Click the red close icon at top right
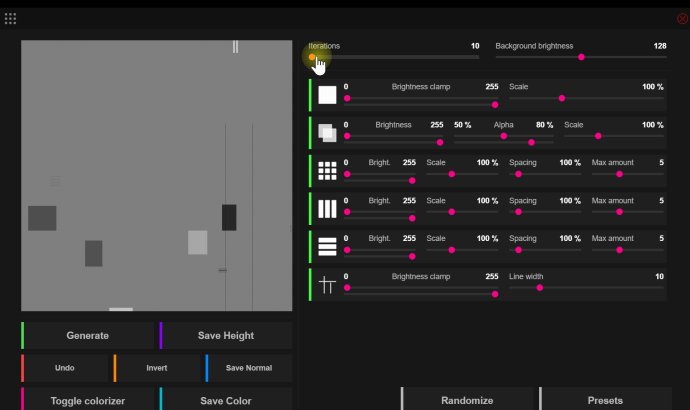The height and width of the screenshot is (410, 690). tap(682, 18)
